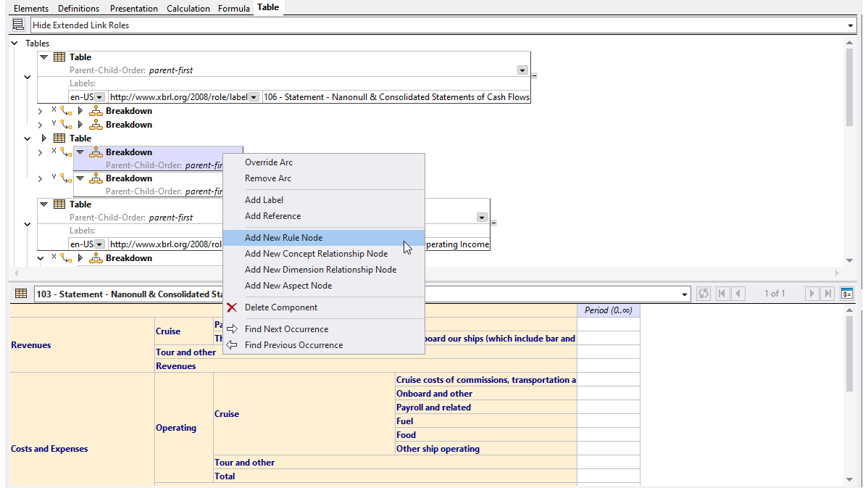Viewport: 868px width, 488px height.
Task: Click the refresh icon beside the pagination controls
Action: 703,294
